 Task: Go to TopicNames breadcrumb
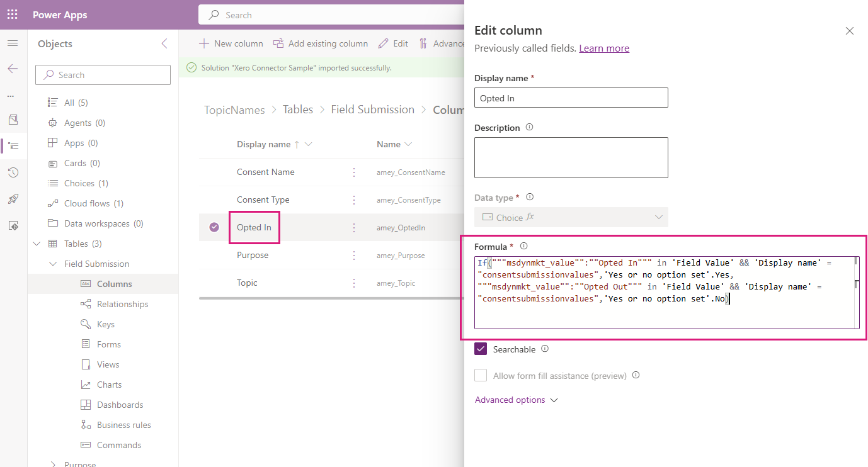pos(234,110)
